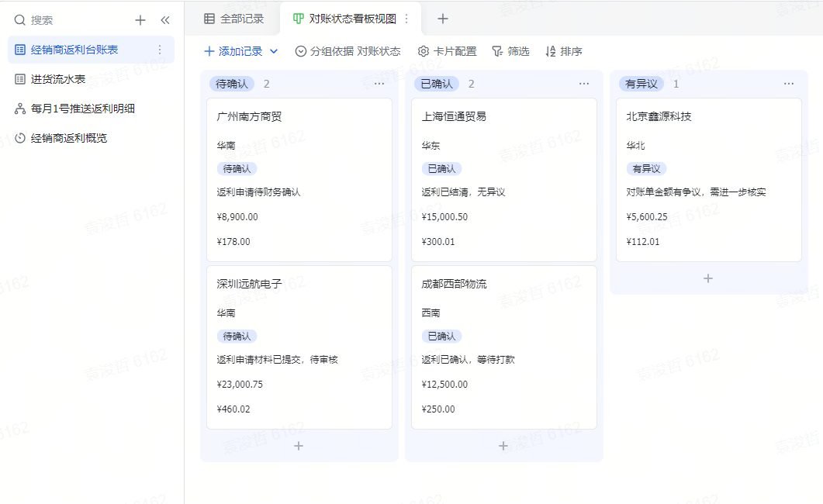823x504 pixels.
Task: Click the amount ¥15,000.50
Action: 444,217
